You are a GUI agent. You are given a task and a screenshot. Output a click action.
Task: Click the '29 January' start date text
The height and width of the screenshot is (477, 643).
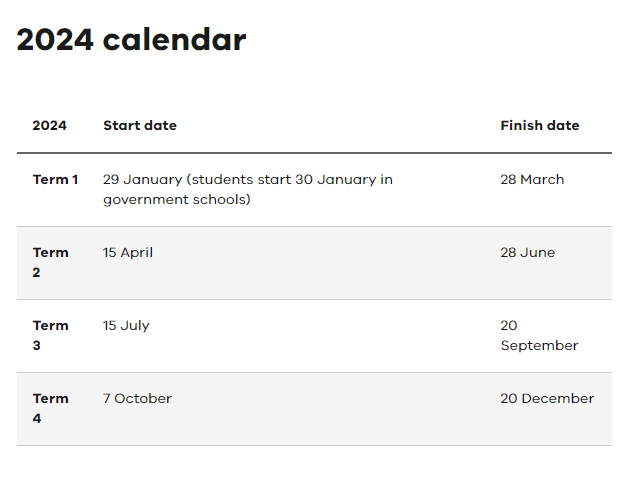(143, 180)
